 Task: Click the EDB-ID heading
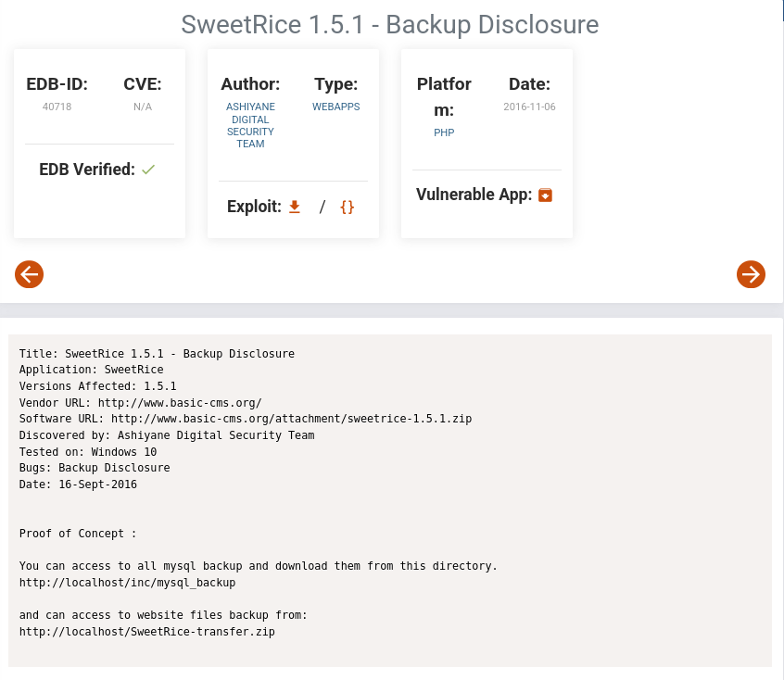click(x=57, y=84)
